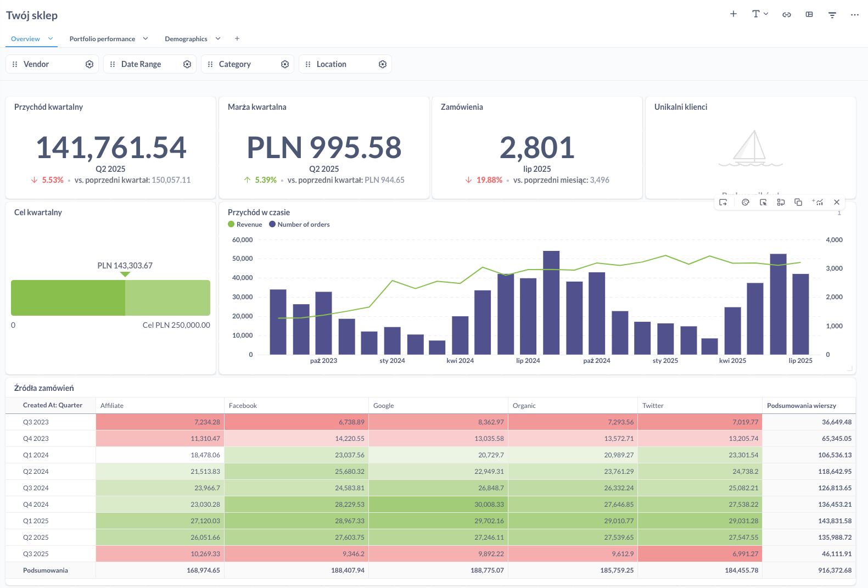
Task: Duplicate the card with the copy icon
Action: pyautogui.click(x=798, y=203)
